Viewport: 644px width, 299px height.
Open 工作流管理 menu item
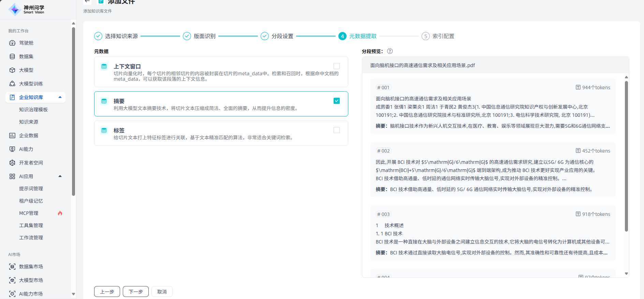[x=31, y=238]
